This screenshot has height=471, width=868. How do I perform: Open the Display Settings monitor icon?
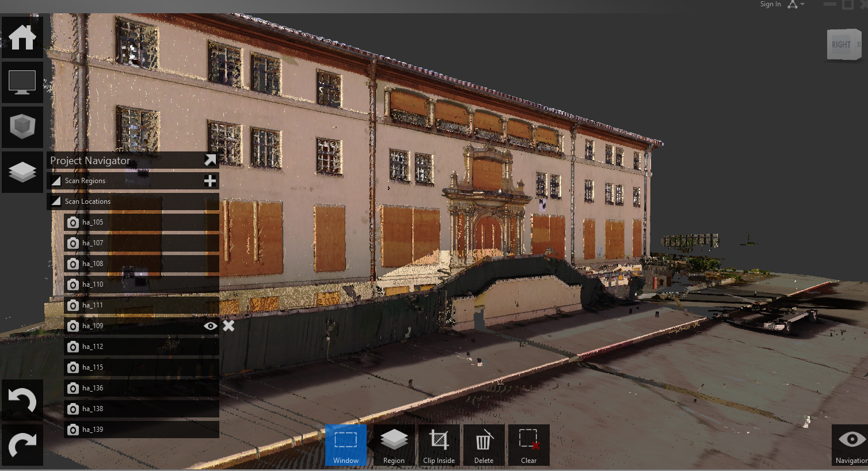point(22,82)
